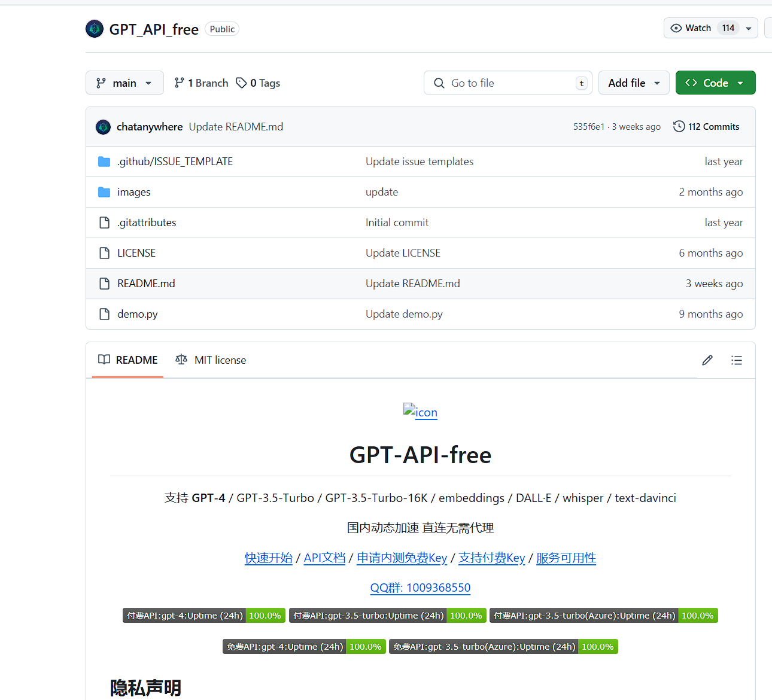This screenshot has width=772, height=700.
Task: Click the 'Update README.md' latest commit message
Action: (236, 127)
